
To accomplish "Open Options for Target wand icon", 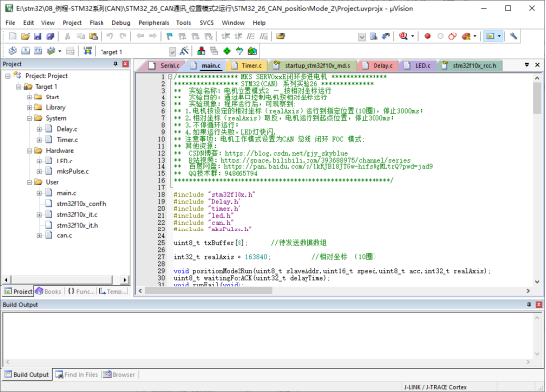I will coord(184,51).
